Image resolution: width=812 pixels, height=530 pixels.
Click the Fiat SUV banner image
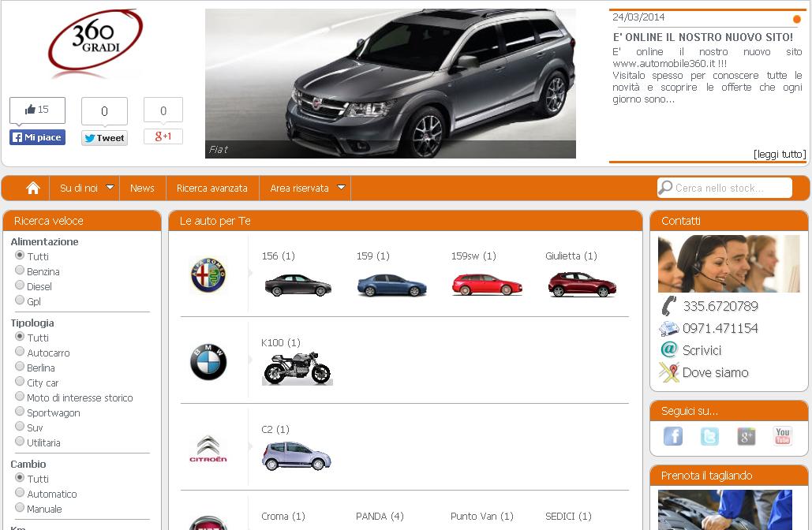point(391,84)
